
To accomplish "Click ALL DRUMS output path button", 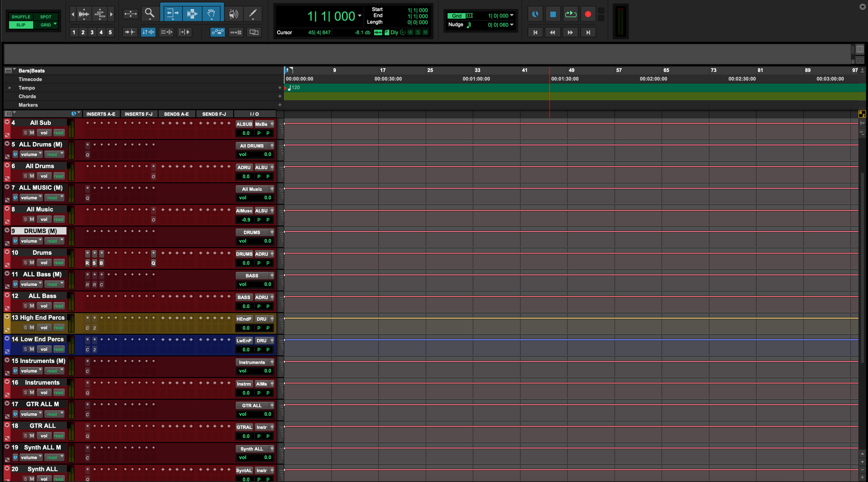I will pos(252,146).
